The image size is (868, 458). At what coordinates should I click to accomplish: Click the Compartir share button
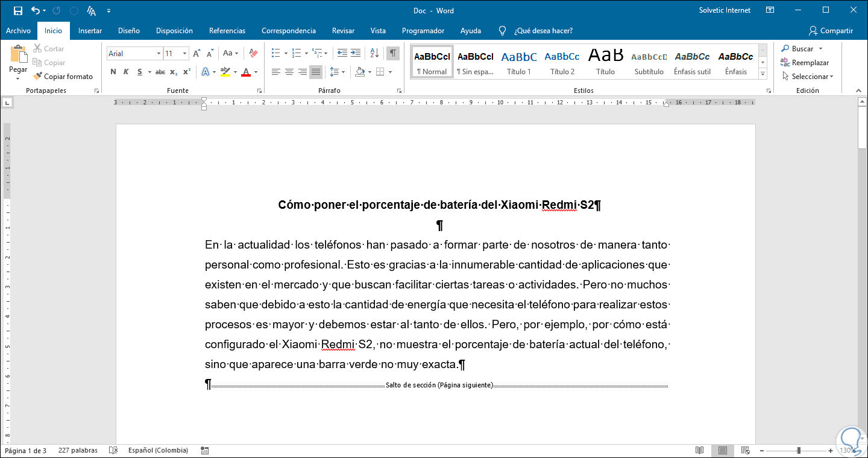831,31
